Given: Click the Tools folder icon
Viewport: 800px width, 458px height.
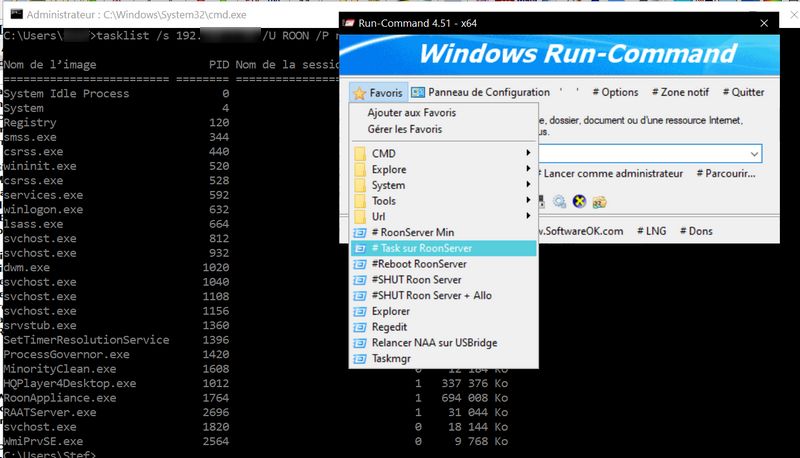Looking at the screenshot, I should click(x=360, y=201).
